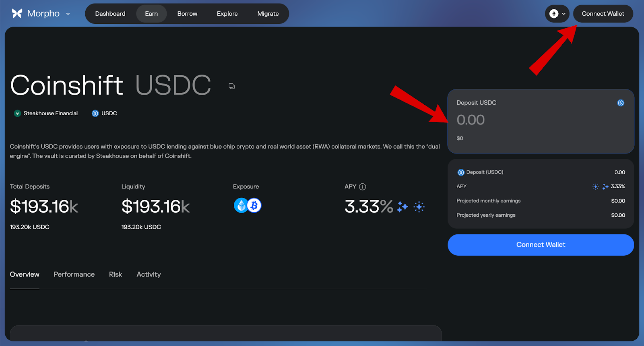Click the four-point sparkle rewards icon beside 3.33%
This screenshot has width=644, height=346.
[402, 207]
